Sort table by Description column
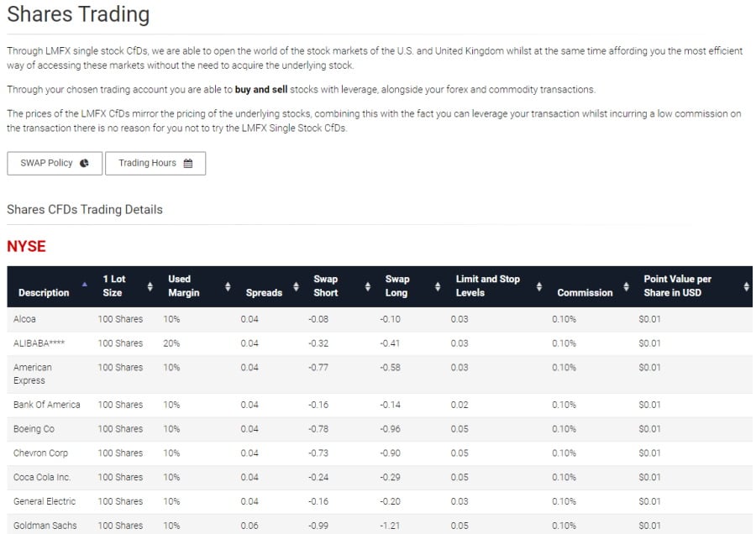756x534 pixels. point(84,285)
